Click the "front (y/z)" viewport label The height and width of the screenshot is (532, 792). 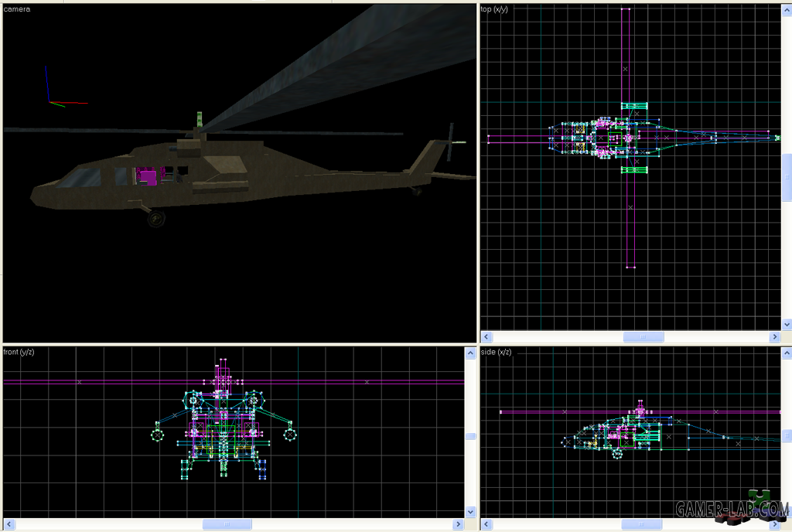tap(19, 352)
